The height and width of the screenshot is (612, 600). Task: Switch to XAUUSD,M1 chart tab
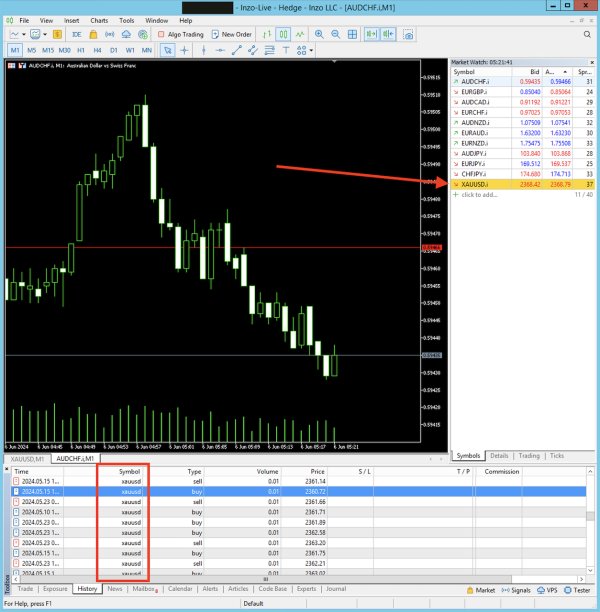tap(27, 459)
